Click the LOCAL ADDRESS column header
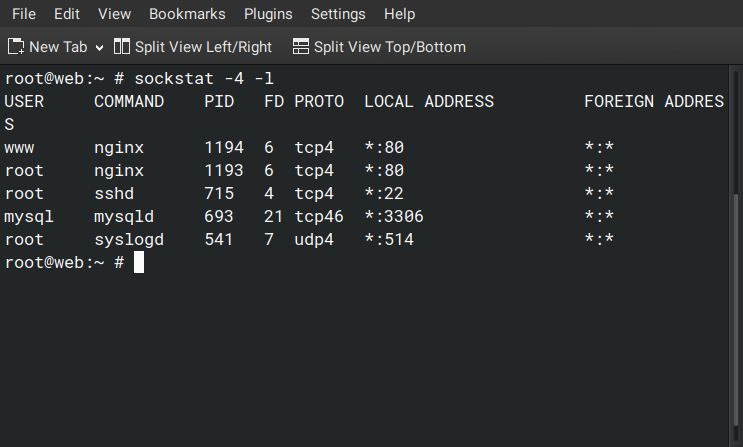Viewport: 743px width, 447px height. click(x=429, y=101)
